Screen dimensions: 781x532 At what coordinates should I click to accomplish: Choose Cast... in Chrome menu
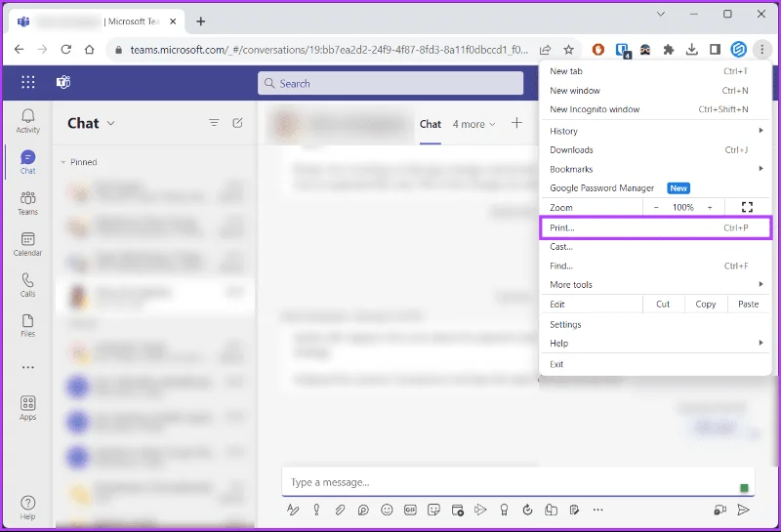655,247
